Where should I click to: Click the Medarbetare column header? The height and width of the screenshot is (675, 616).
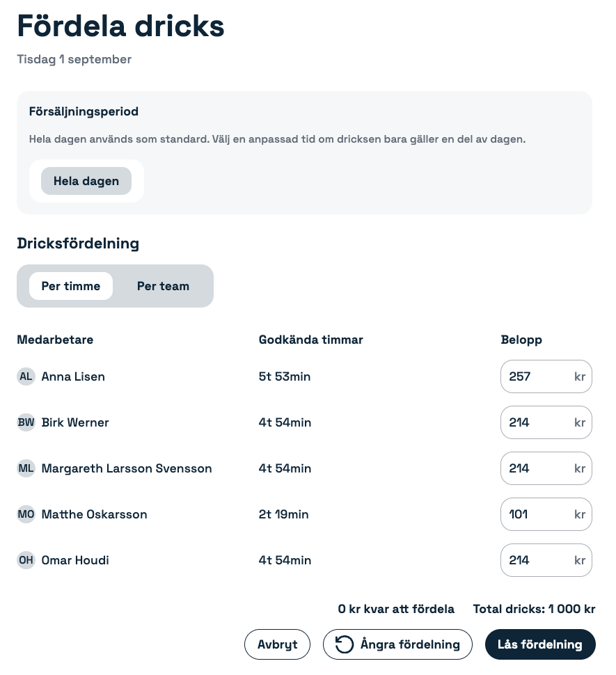click(55, 340)
